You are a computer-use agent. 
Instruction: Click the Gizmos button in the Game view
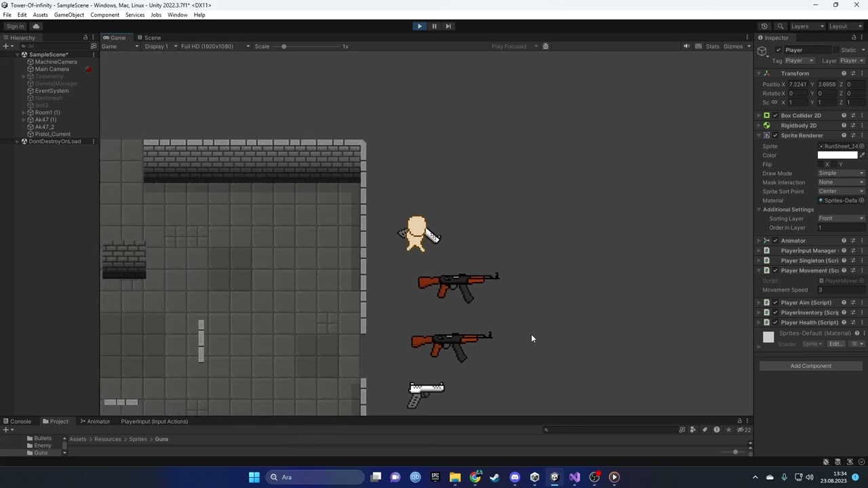732,46
